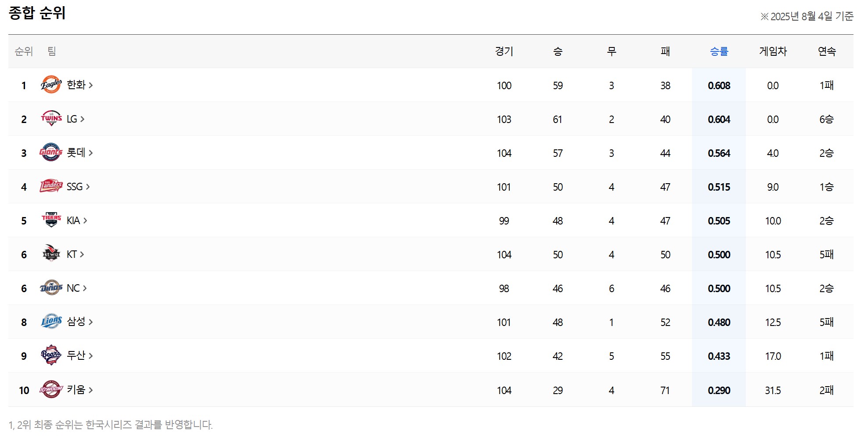The height and width of the screenshot is (438, 868).
Task: Click the Doosan Bears team logo
Action: point(51,355)
